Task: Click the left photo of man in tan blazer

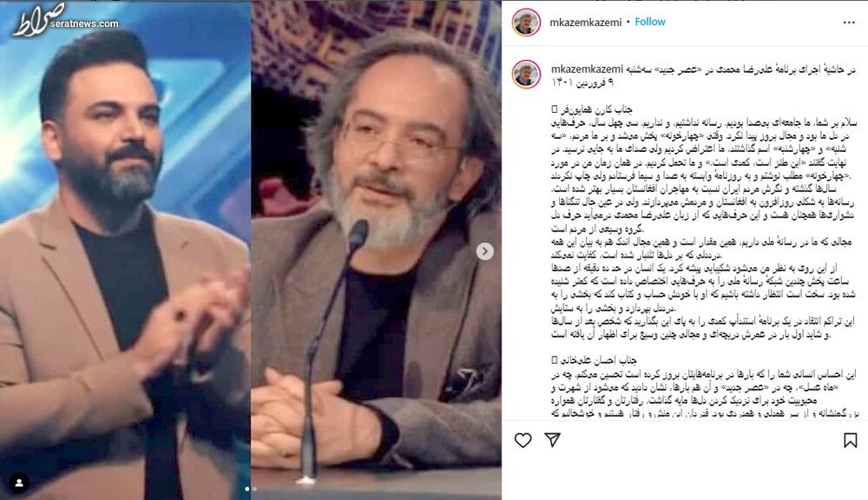Action: click(x=125, y=250)
